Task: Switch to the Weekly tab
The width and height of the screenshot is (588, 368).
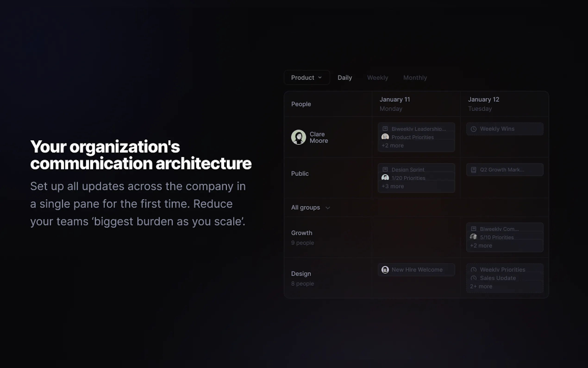Action: click(378, 77)
